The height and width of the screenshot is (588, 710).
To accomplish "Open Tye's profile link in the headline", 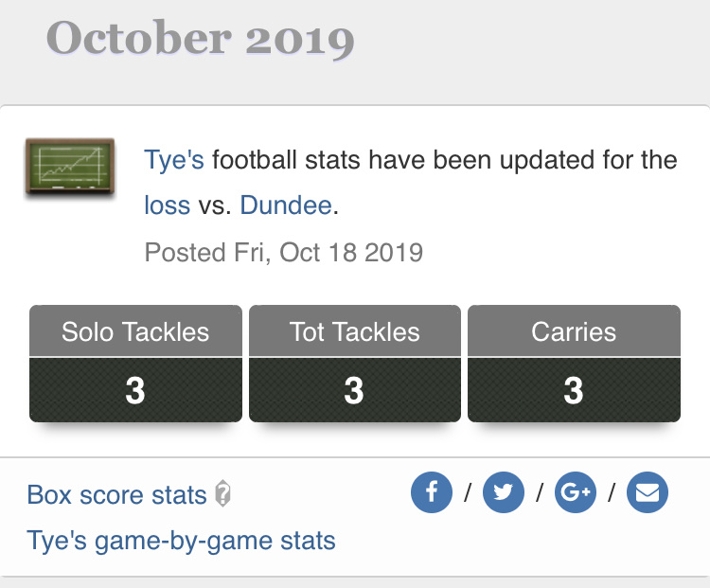I will click(173, 159).
